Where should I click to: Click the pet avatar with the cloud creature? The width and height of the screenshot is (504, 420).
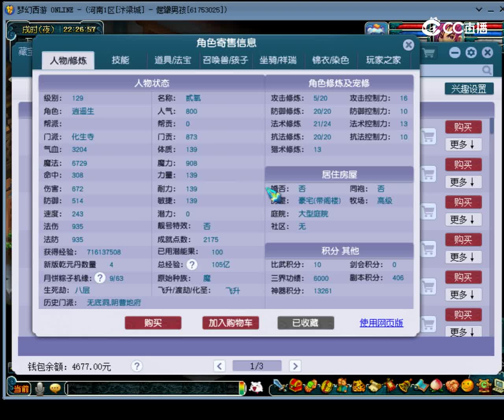pos(376,30)
